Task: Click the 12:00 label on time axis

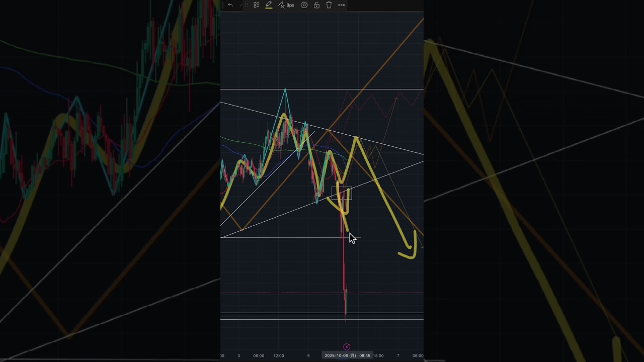Action: (278, 355)
